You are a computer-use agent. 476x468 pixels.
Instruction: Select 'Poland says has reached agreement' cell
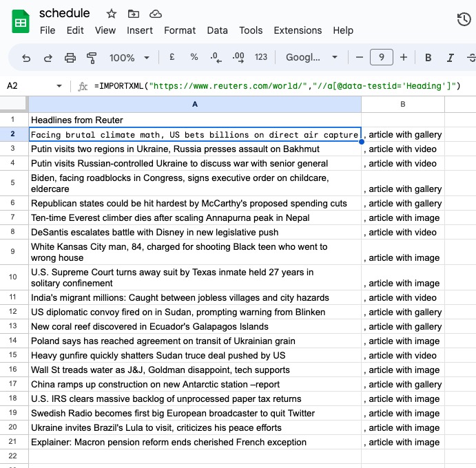pos(195,341)
